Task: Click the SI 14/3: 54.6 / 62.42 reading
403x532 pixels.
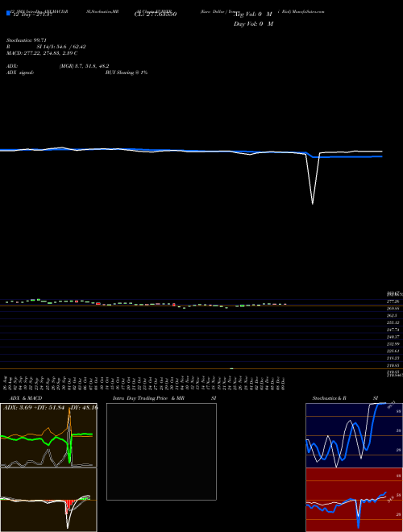Action: pyautogui.click(x=61, y=47)
